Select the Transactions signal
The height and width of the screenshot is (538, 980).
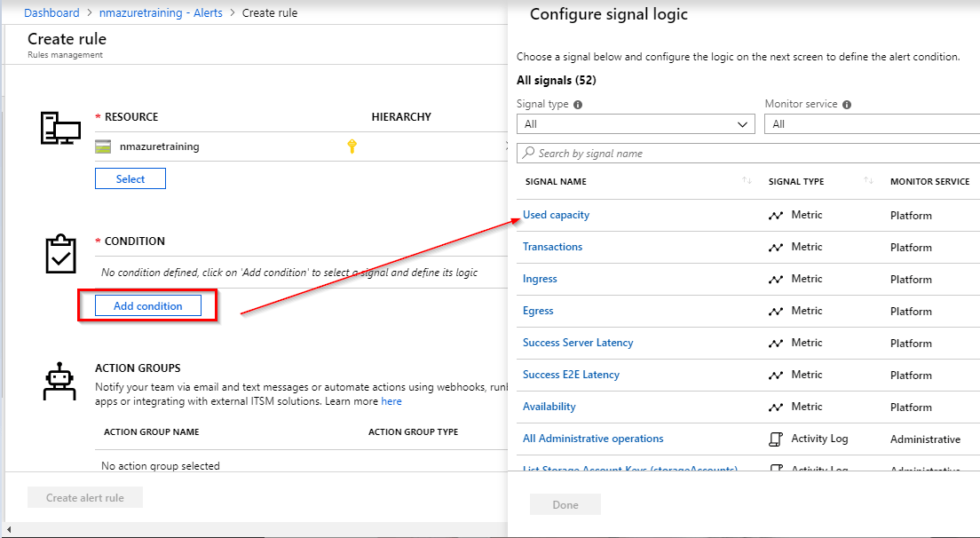click(x=552, y=247)
